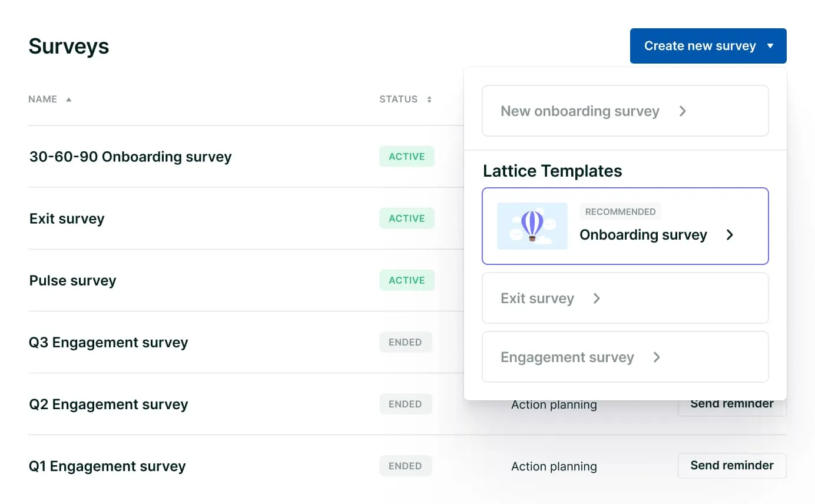Send a reminder for Q1 Engagement survey
This screenshot has width=815, height=504.
(x=732, y=465)
